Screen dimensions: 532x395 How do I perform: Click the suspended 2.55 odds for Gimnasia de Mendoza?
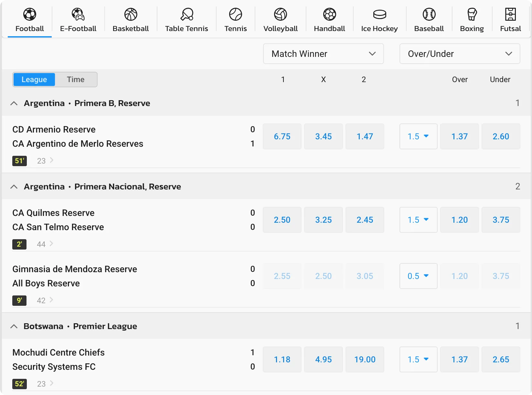point(282,276)
